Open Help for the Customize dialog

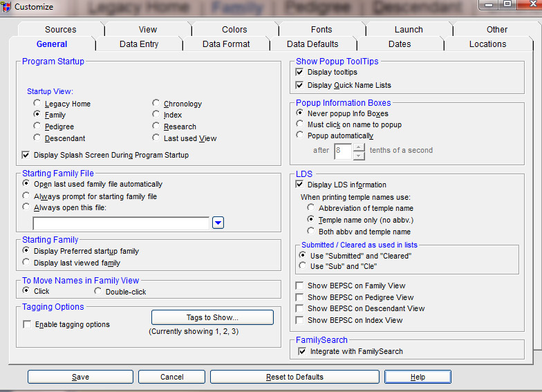(418, 377)
